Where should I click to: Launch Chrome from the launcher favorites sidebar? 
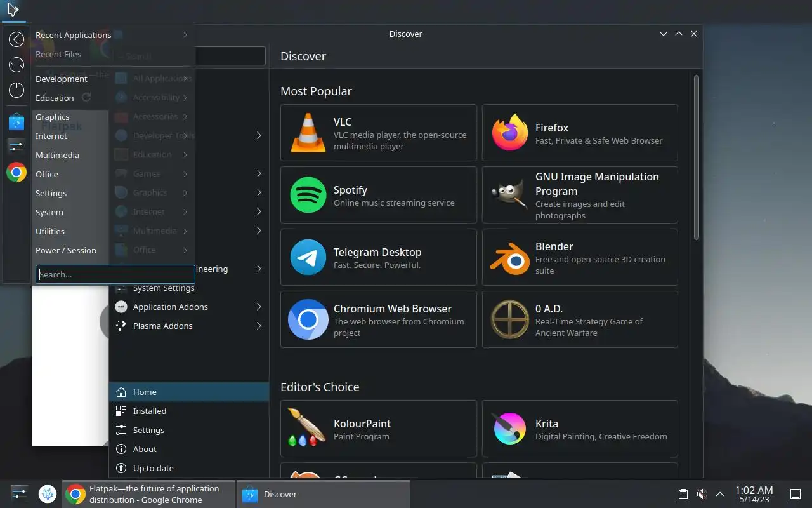tap(16, 172)
